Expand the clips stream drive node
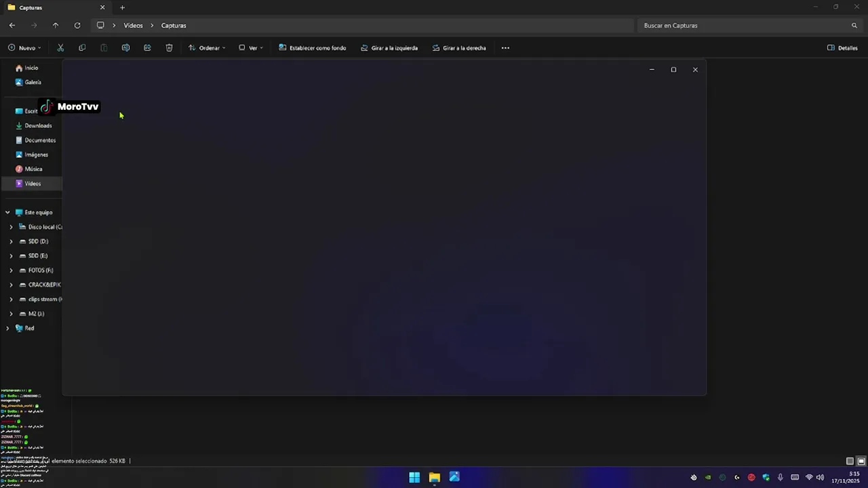 click(11, 299)
